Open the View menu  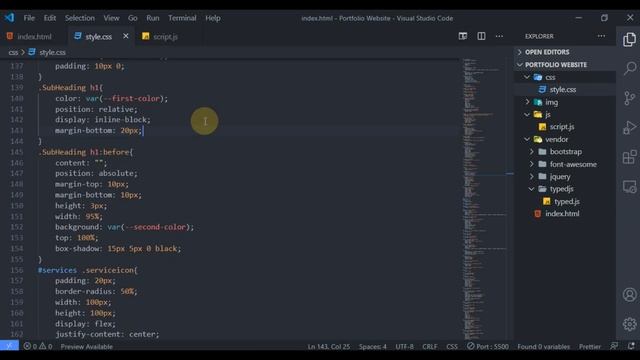tap(111, 18)
